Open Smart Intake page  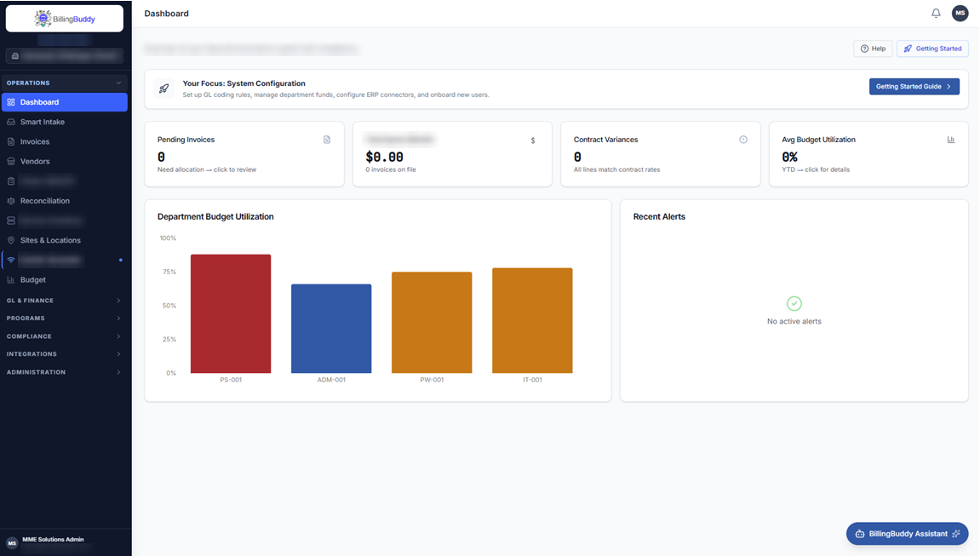pos(65,122)
